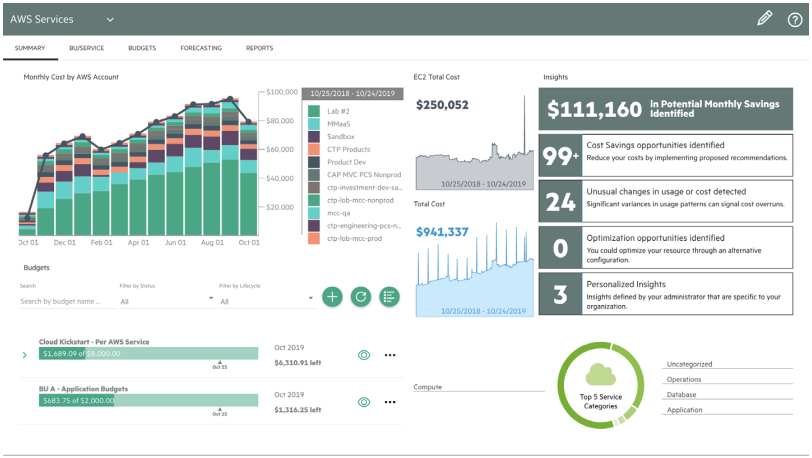Toggle eye icon for BU A Application Budgets
This screenshot has width=812, height=458.
coord(364,401)
